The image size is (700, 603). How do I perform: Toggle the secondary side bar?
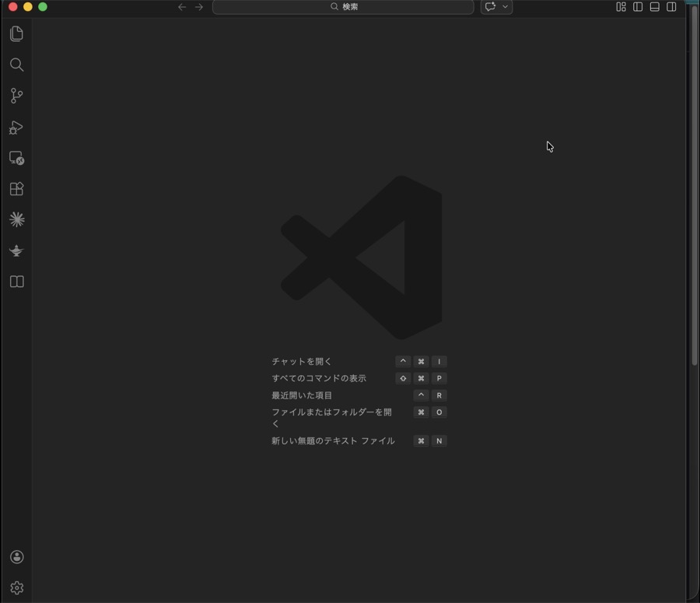[x=671, y=7]
